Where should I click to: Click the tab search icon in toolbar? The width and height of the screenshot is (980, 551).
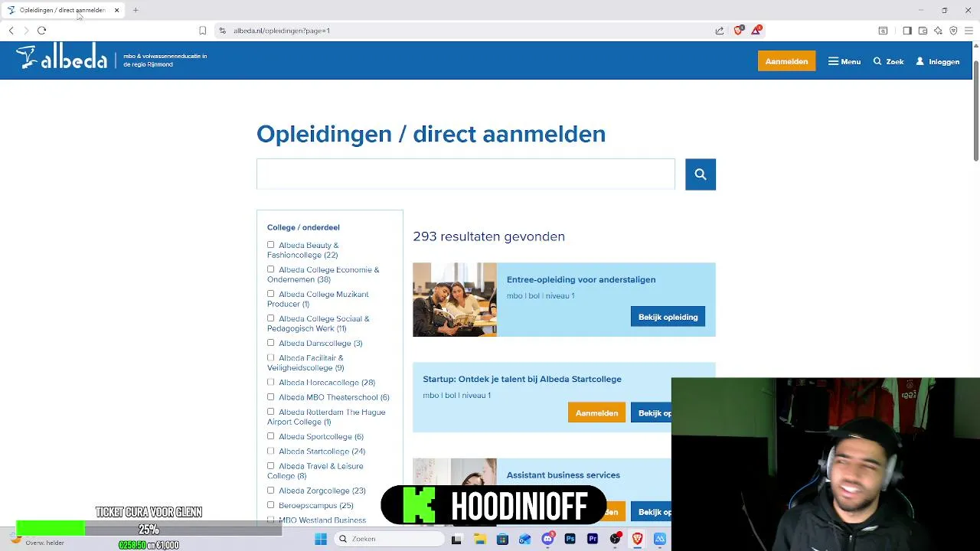(883, 31)
